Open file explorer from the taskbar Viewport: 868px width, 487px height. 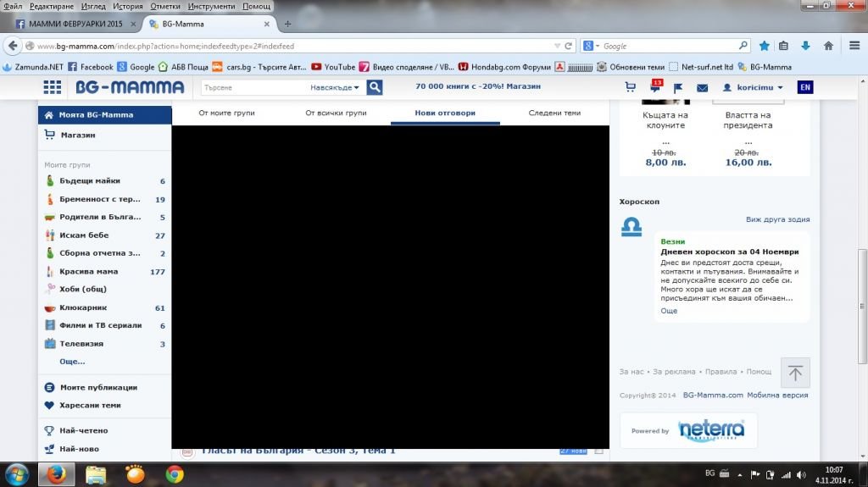point(96,475)
